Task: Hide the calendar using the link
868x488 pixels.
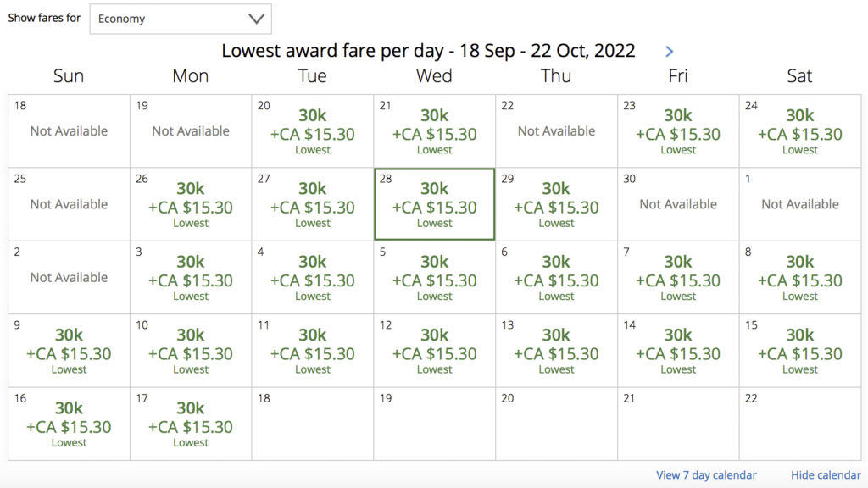Action: click(826, 475)
